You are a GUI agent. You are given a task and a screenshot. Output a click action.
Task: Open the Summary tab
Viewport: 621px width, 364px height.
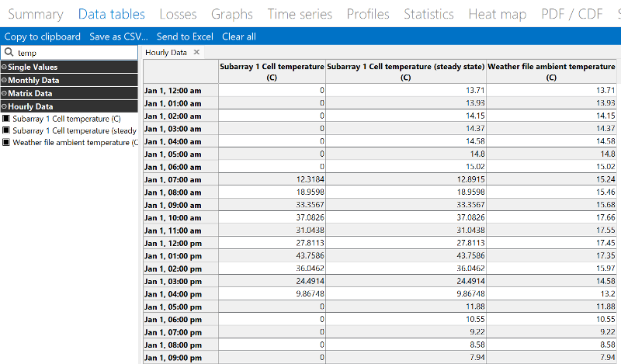point(35,14)
